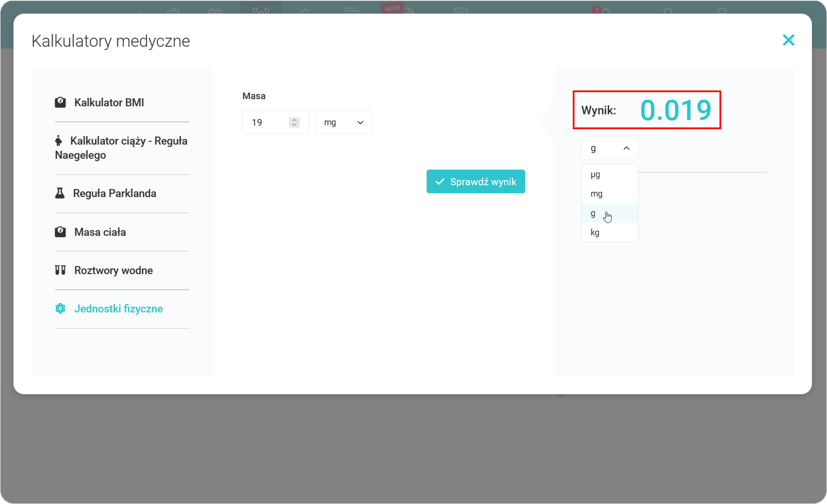Click the scale icon beside Kalkulator BMI
The image size is (827, 504).
coord(60,102)
